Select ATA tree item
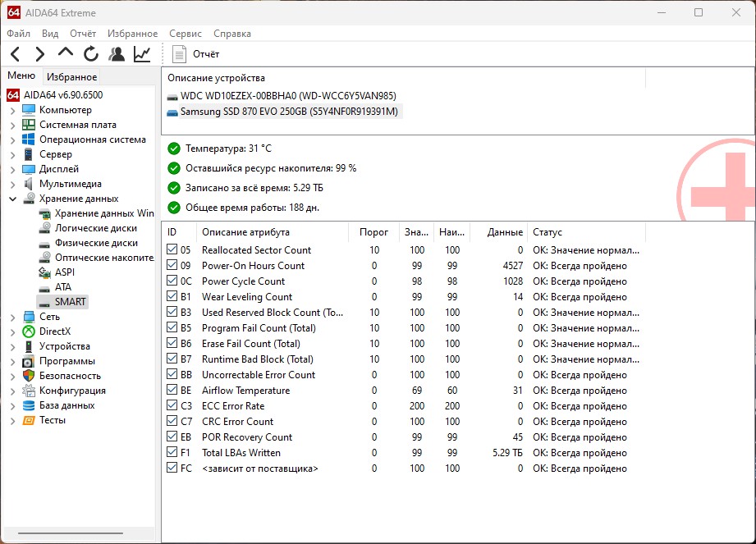This screenshot has width=756, height=544. point(62,287)
